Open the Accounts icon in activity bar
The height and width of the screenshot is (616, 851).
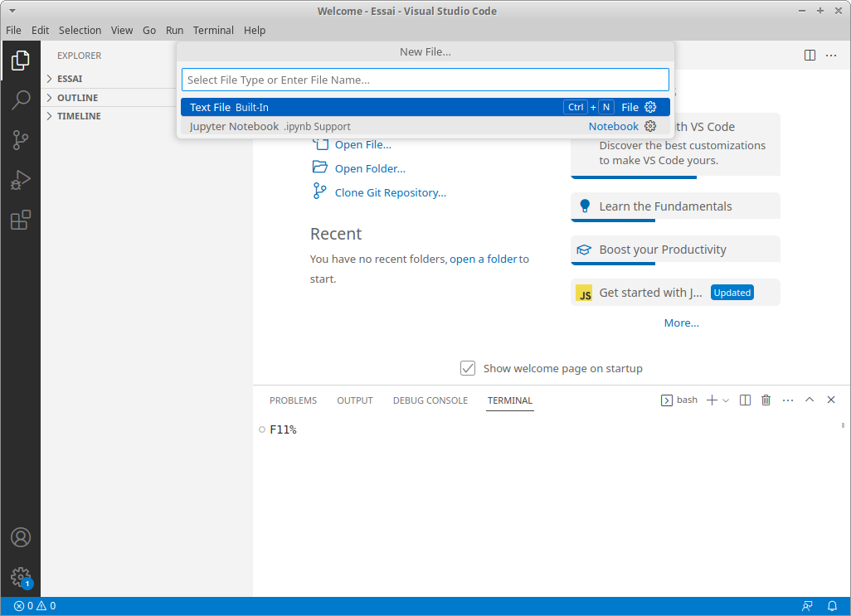pyautogui.click(x=21, y=537)
